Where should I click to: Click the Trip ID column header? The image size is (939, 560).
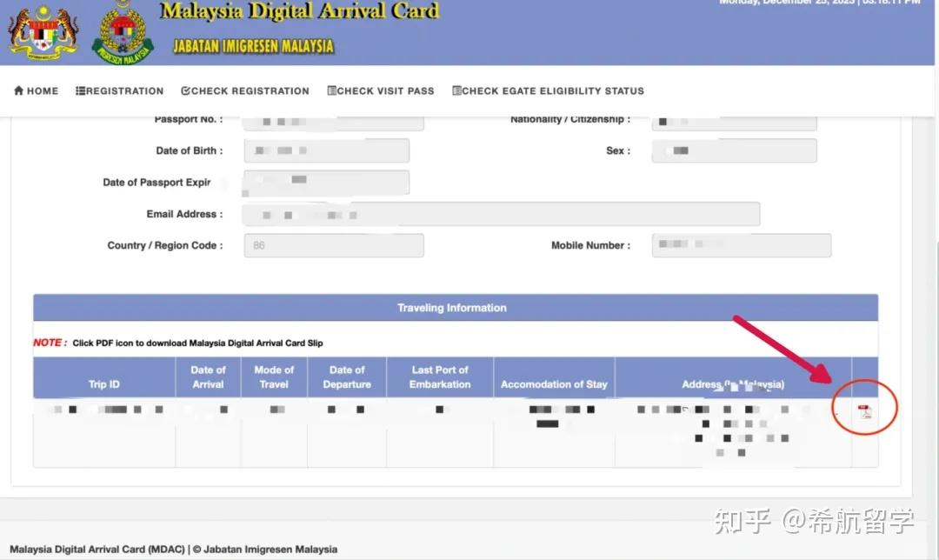tap(104, 378)
